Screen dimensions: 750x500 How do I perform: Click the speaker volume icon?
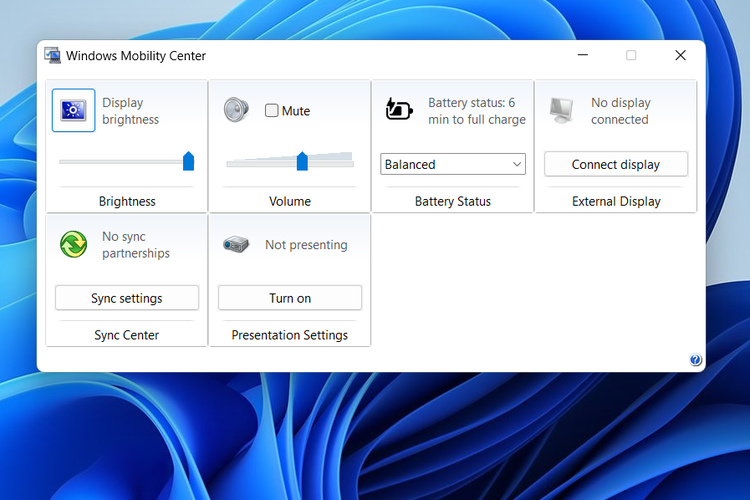(236, 110)
